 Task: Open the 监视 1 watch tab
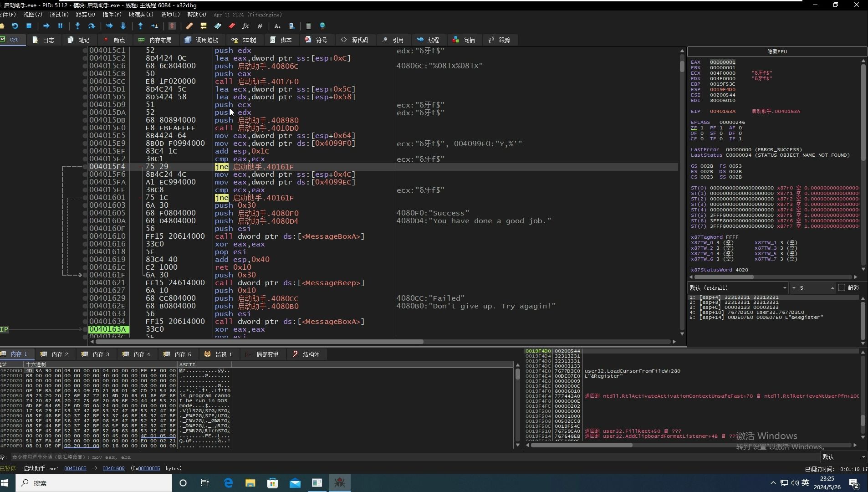click(218, 354)
